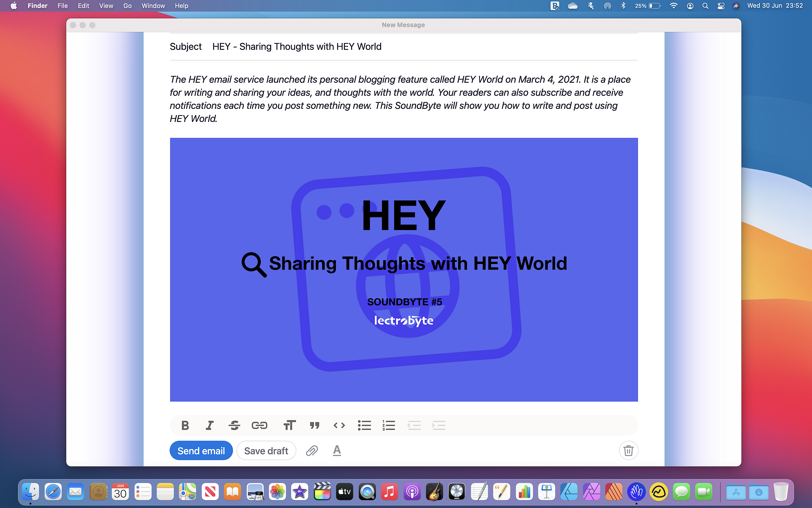Decrease indent level

[414, 425]
